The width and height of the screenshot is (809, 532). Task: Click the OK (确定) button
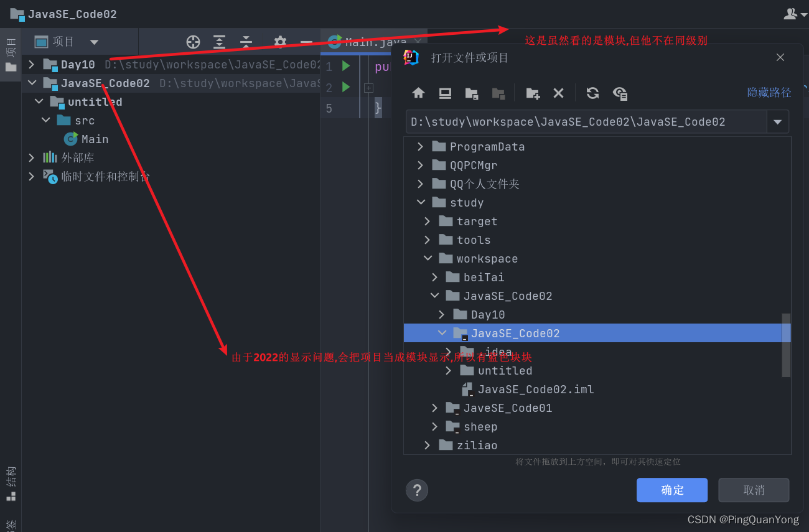click(672, 490)
